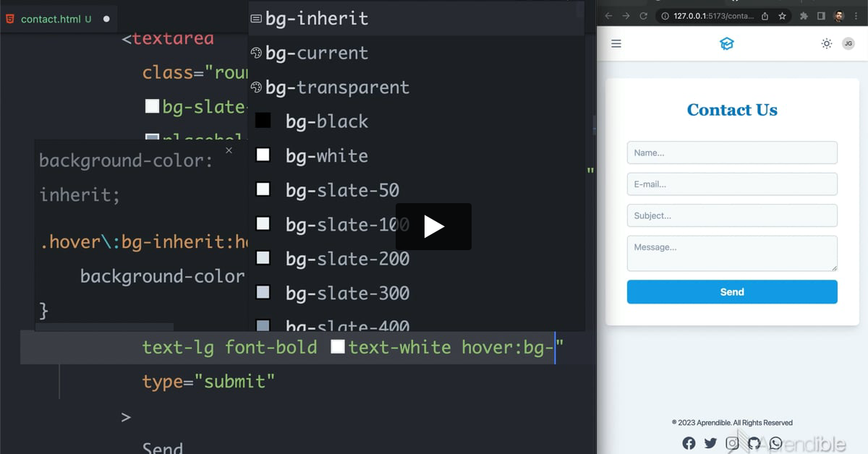This screenshot has height=454, width=868.
Task: Choose bg-slate-100 suggestion
Action: pos(416,225)
